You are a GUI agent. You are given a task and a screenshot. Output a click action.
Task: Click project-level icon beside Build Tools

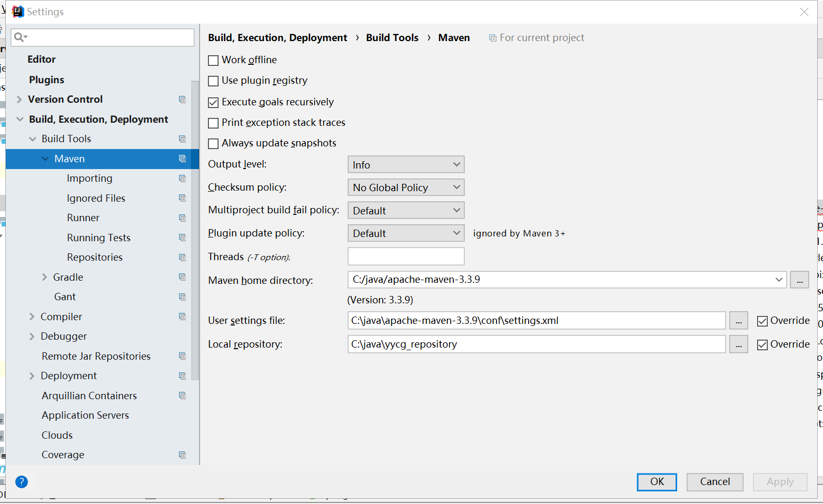182,139
